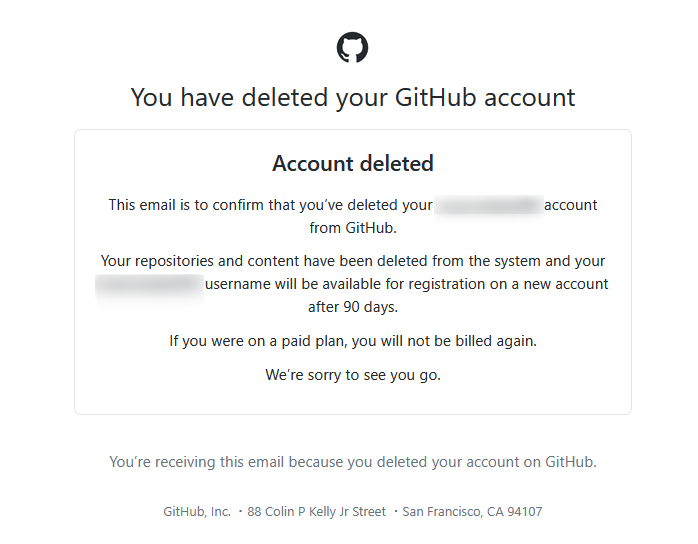Click the word 'account' after the blurred name
The height and width of the screenshot is (544, 698).
(x=571, y=205)
